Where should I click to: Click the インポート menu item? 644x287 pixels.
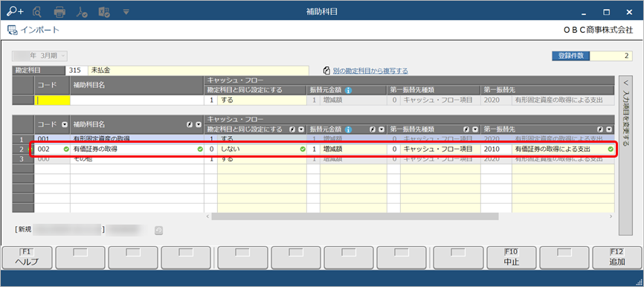[33, 30]
